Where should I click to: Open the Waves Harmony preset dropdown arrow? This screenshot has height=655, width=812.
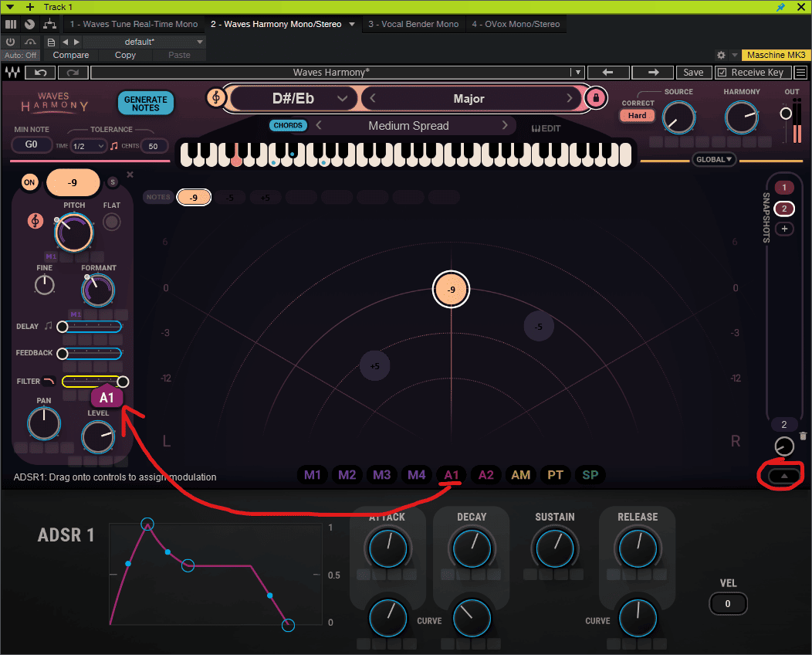coord(577,73)
